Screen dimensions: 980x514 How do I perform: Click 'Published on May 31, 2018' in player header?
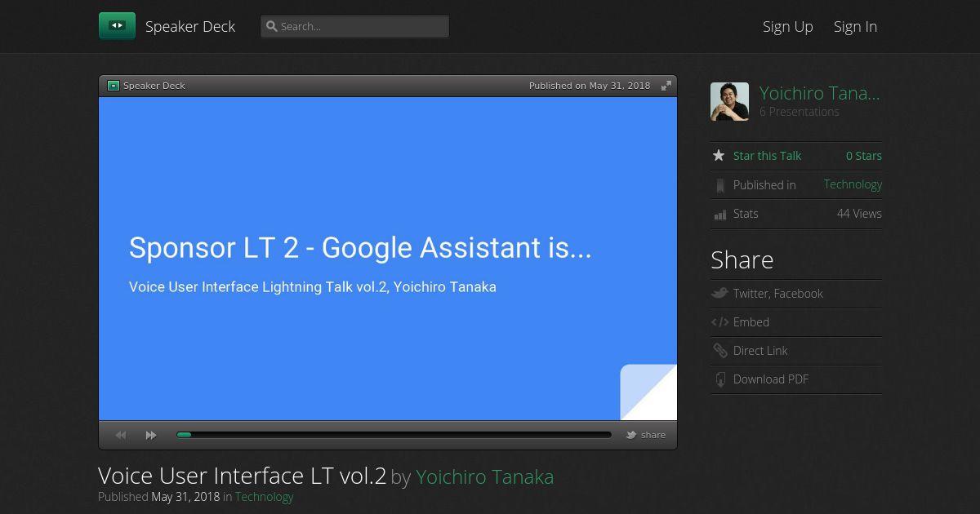pyautogui.click(x=590, y=86)
